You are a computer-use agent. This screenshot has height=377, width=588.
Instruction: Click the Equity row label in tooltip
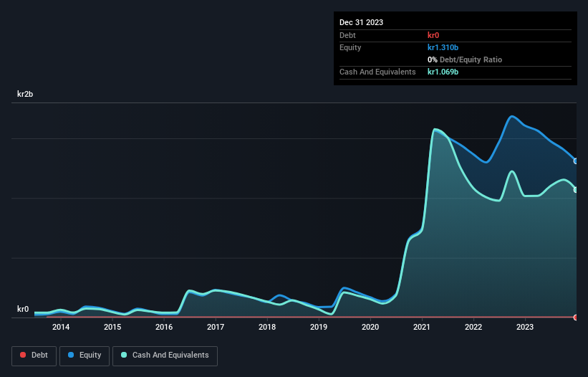coord(350,47)
